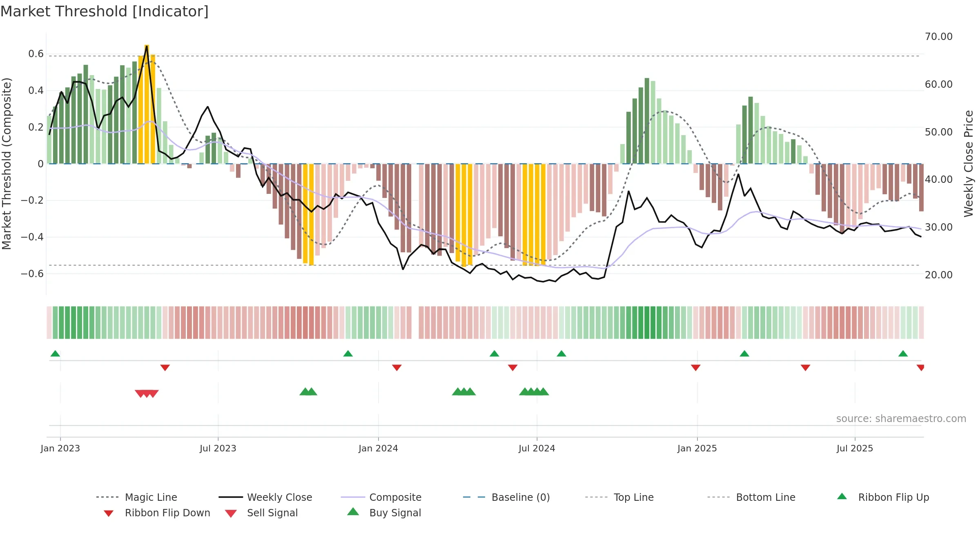Click the 20.00 price axis label

(939, 275)
